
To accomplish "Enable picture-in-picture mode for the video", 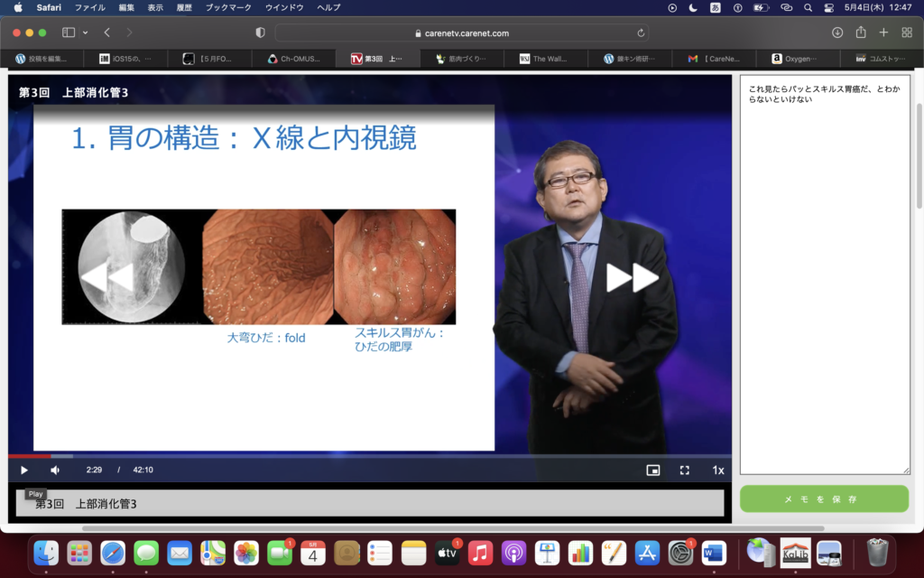I will pyautogui.click(x=652, y=470).
